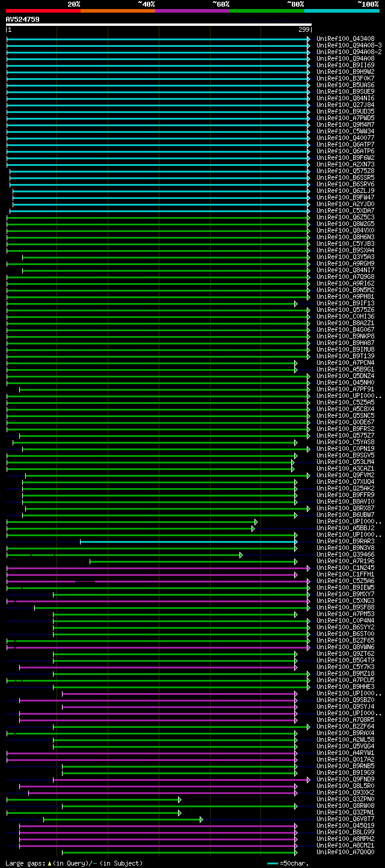Screen dimensions: 385x868
Task: Click the UniRef100_C5XDA7 label
Action: pos(345,210)
